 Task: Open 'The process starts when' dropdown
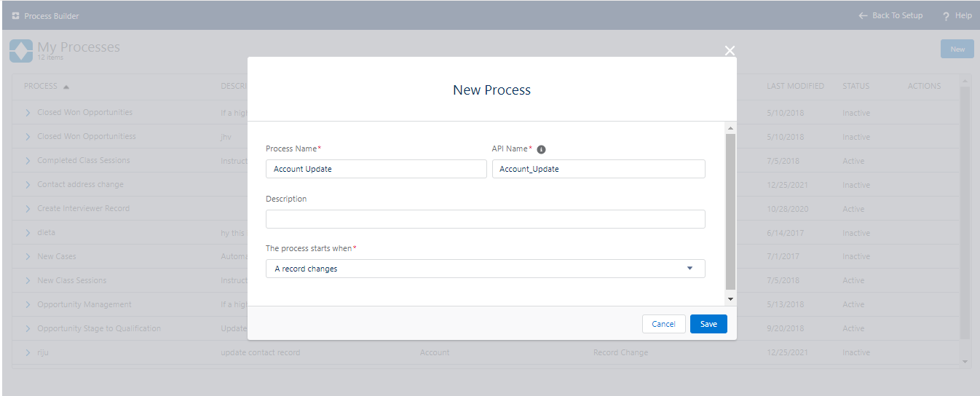tap(486, 269)
